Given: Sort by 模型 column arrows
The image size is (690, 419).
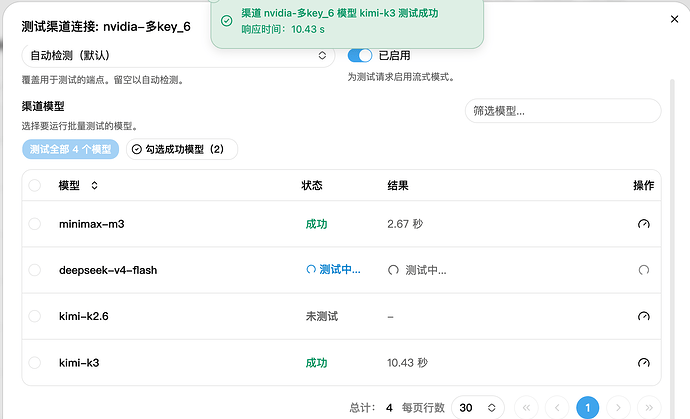Looking at the screenshot, I should 94,185.
